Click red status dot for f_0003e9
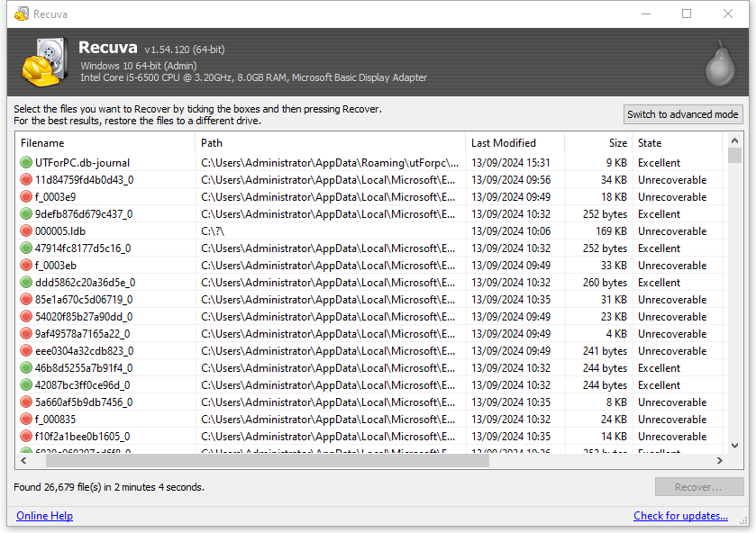Viewport: 756px width, 533px height. [26, 197]
